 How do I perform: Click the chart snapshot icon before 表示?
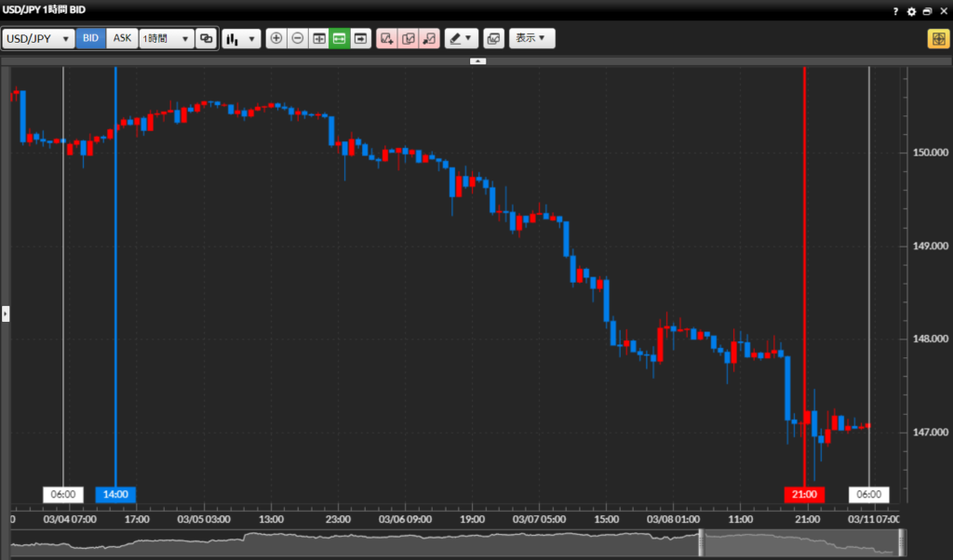click(x=493, y=39)
